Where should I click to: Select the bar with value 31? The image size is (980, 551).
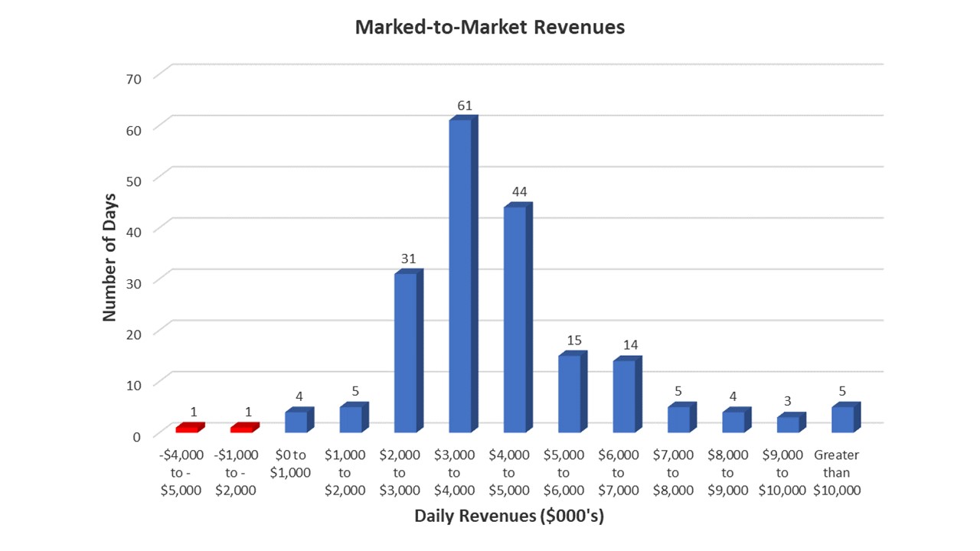point(406,352)
